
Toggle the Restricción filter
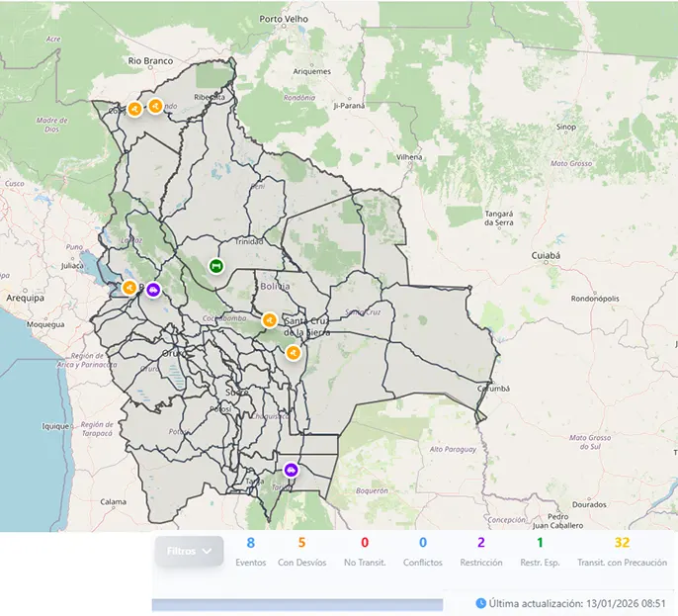point(481,552)
